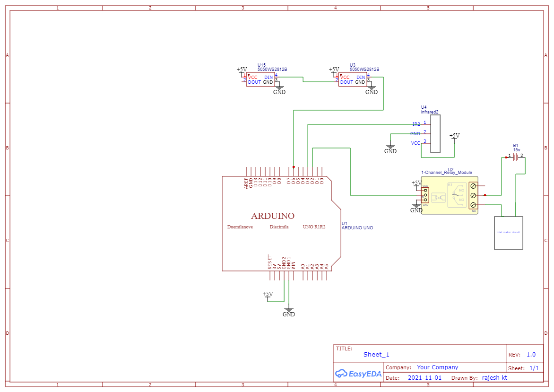Select the GND symbol beside infrared sensor
This screenshot has height=392, width=554.
coord(390,148)
